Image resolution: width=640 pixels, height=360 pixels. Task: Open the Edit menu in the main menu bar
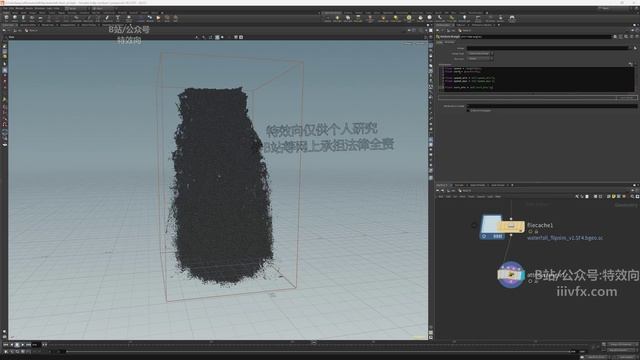click(x=11, y=8)
